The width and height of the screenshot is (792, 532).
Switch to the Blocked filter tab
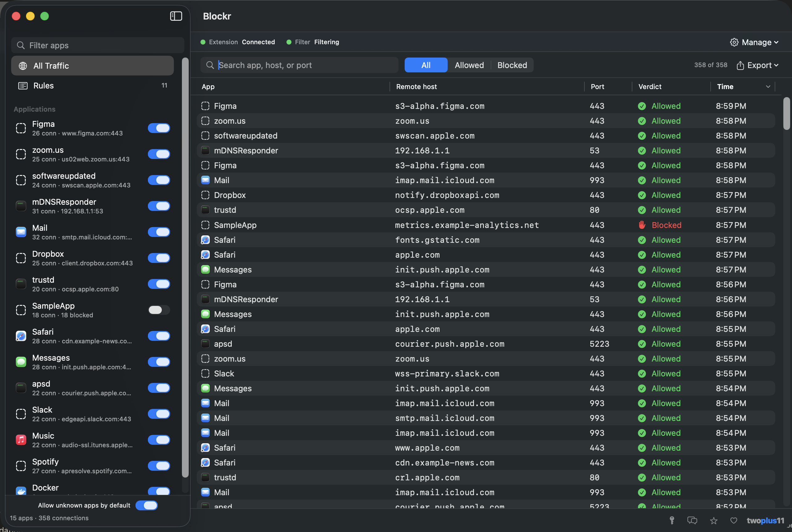(512, 65)
